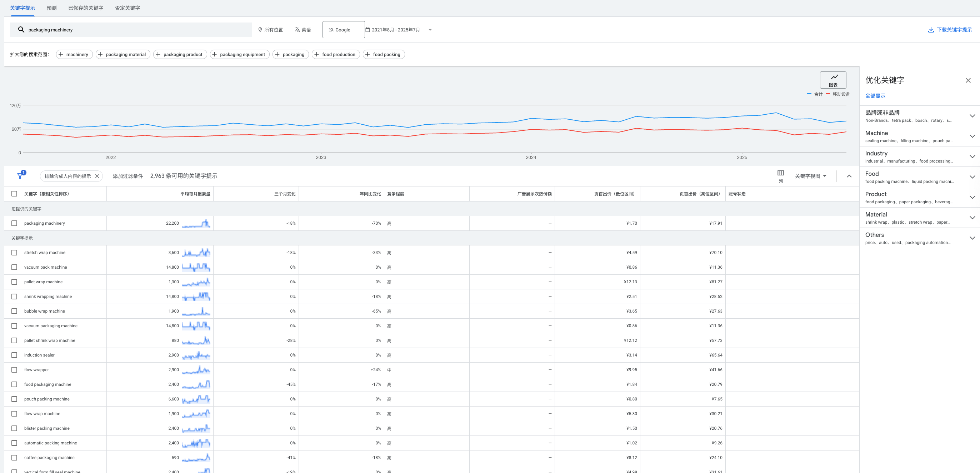
Task: Click the location pin icon
Action: tap(260, 30)
